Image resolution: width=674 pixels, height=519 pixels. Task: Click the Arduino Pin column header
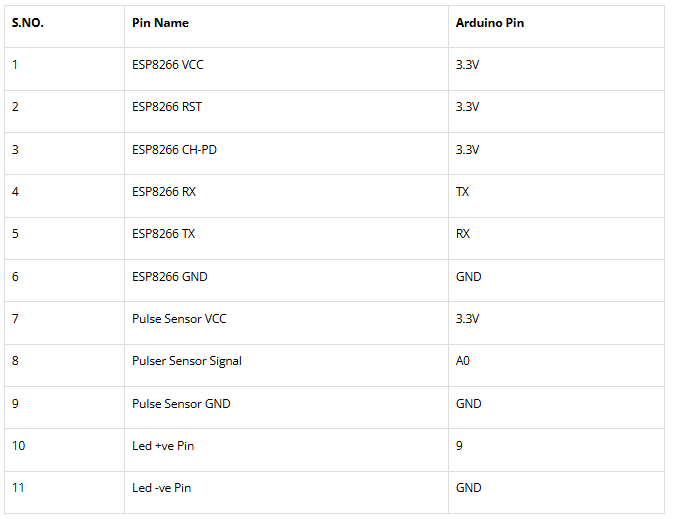coord(489,22)
